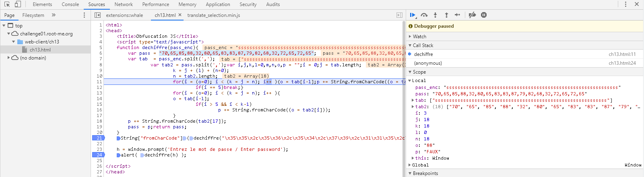Viewport: 644px width, 177px height.
Task: Open the Network tab
Action: click(x=124, y=4)
